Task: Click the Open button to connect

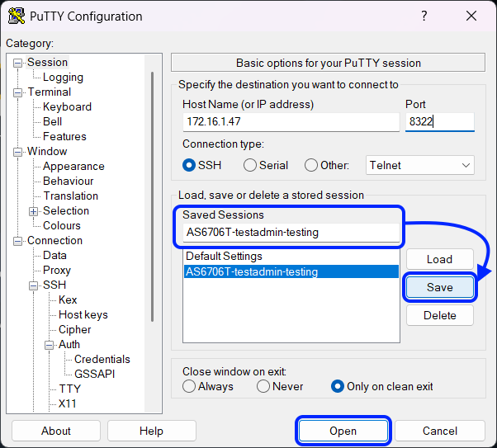Action: tap(343, 431)
